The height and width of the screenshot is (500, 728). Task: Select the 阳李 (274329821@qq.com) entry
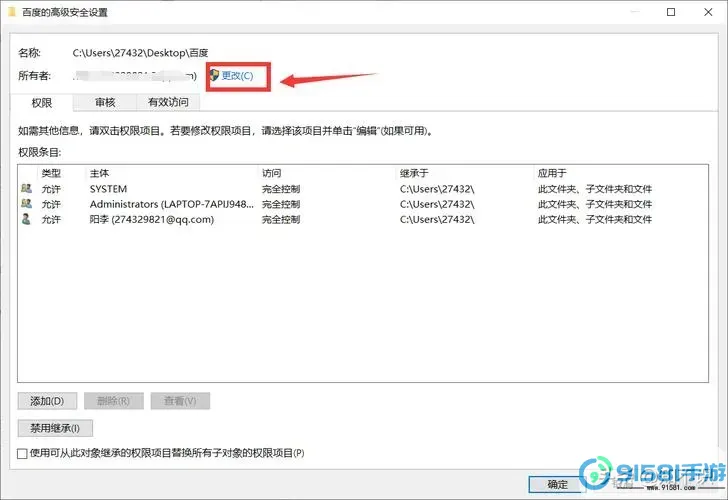click(363, 219)
